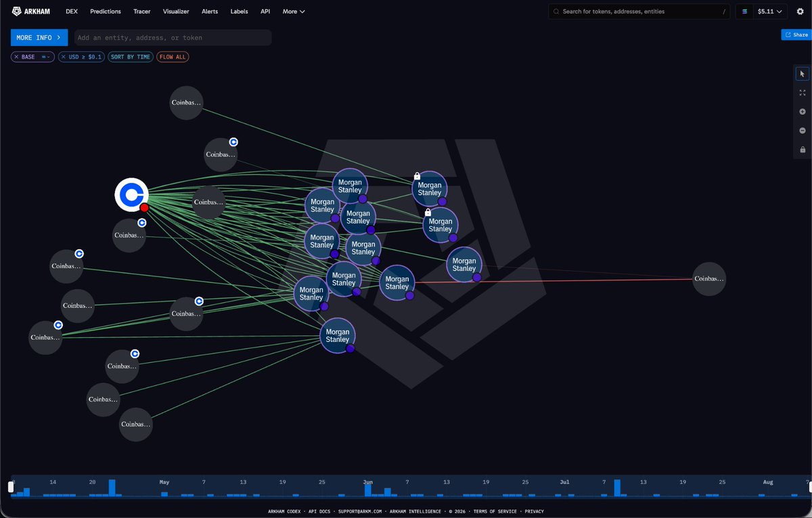This screenshot has width=812, height=518.
Task: Open settings via the gear icon
Action: click(x=800, y=12)
